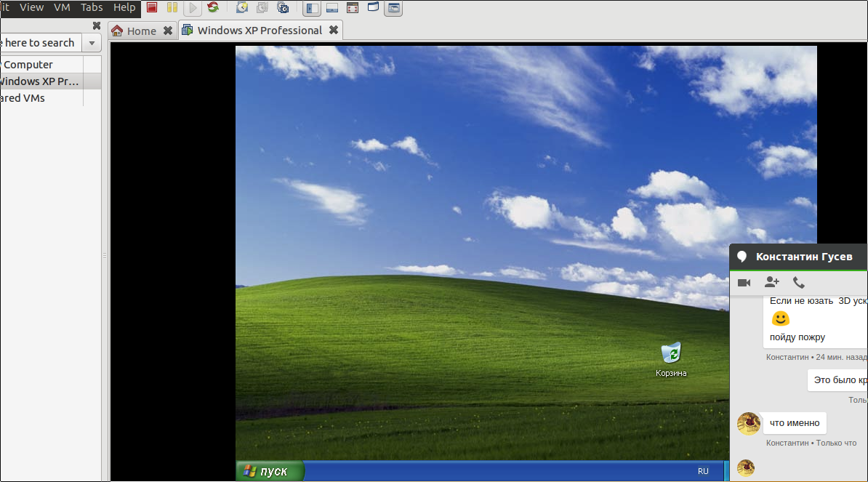
Task: Close the Windows XP Professional tab
Action: click(334, 30)
